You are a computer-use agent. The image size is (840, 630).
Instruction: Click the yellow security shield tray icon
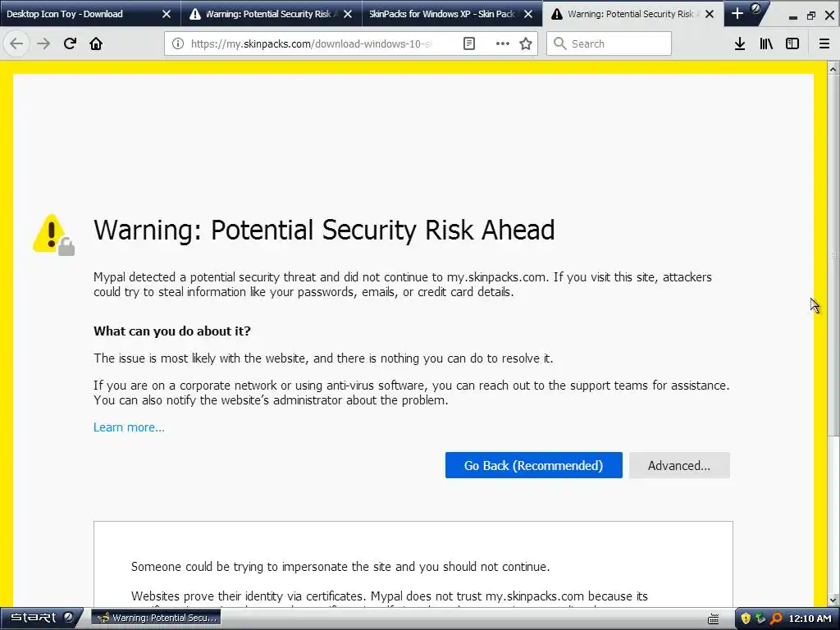(x=746, y=619)
